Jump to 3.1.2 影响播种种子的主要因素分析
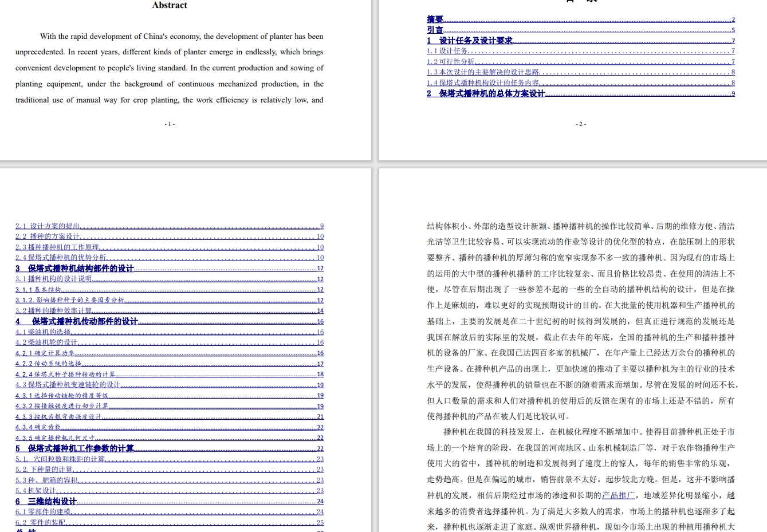The height and width of the screenshot is (532, 767). pyautogui.click(x=170, y=300)
